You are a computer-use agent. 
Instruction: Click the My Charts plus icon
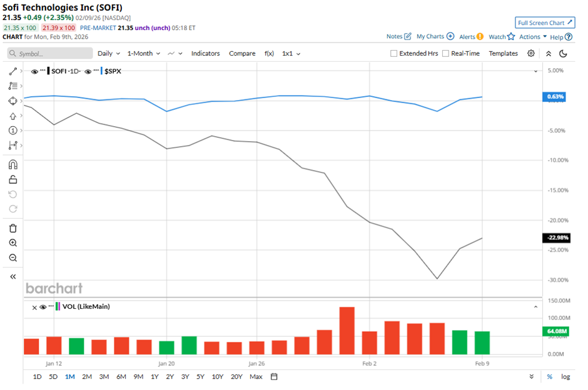tap(450, 36)
